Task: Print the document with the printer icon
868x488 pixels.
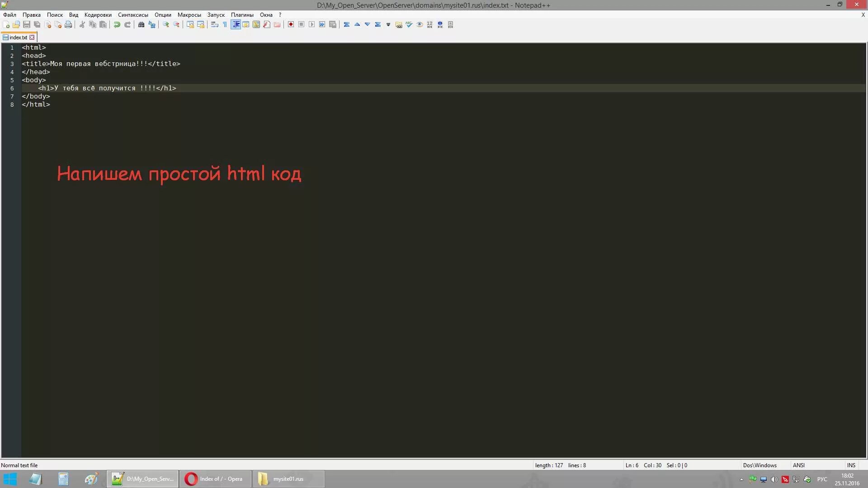Action: pos(68,24)
